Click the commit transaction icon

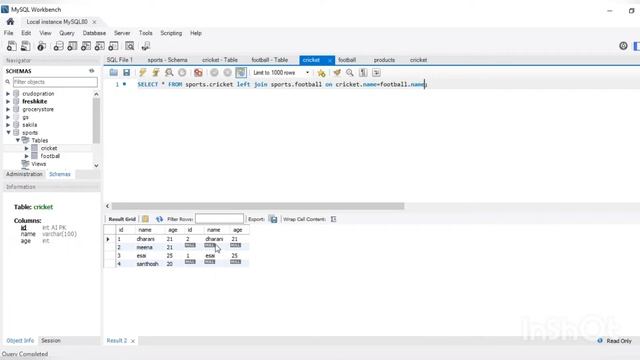point(214,73)
